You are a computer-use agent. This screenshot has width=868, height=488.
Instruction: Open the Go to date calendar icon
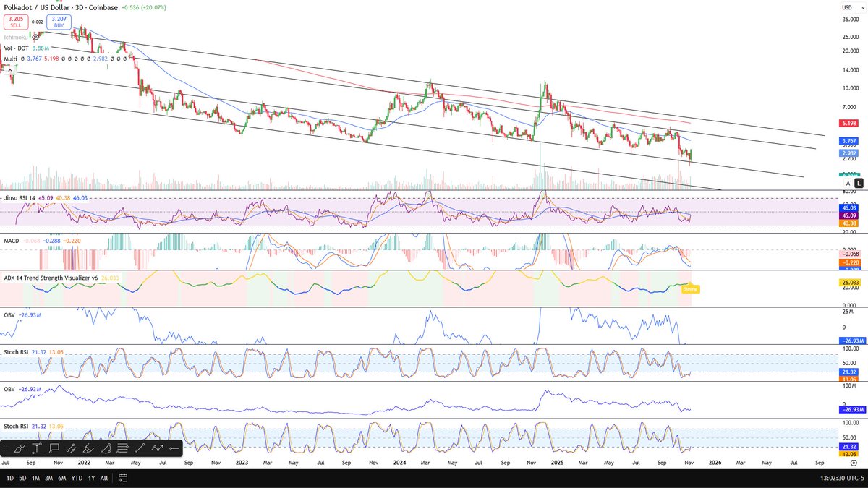click(123, 478)
